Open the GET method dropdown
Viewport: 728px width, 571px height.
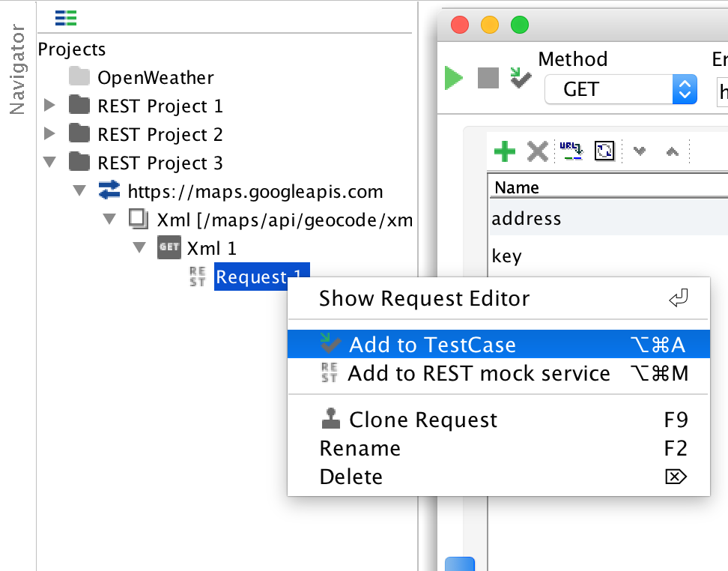pos(621,89)
